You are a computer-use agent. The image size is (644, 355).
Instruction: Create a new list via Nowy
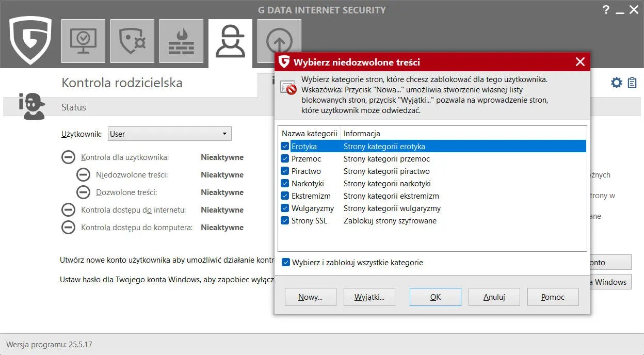(x=310, y=297)
